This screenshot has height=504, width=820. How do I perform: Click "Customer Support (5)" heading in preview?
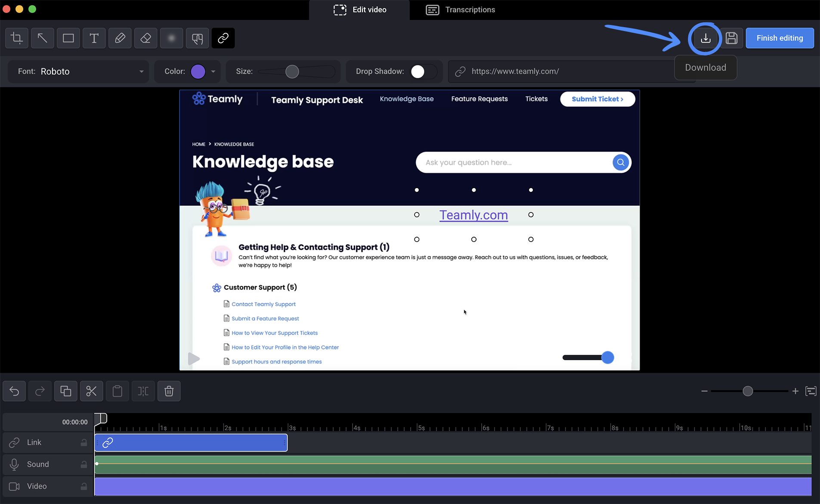click(260, 288)
